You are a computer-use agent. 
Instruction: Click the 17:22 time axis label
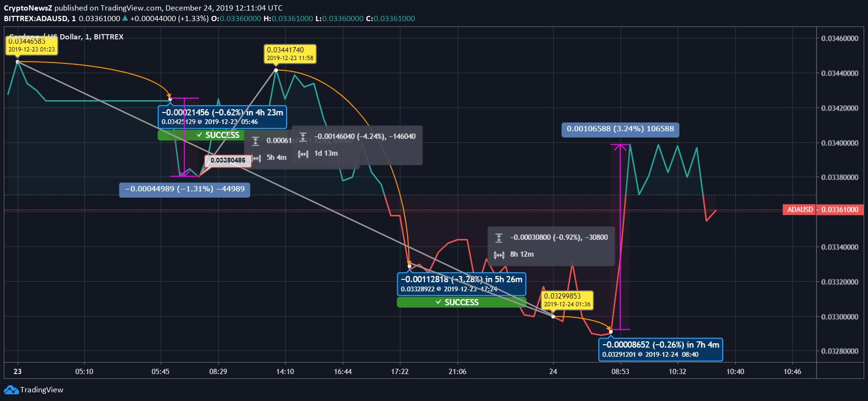pos(400,372)
